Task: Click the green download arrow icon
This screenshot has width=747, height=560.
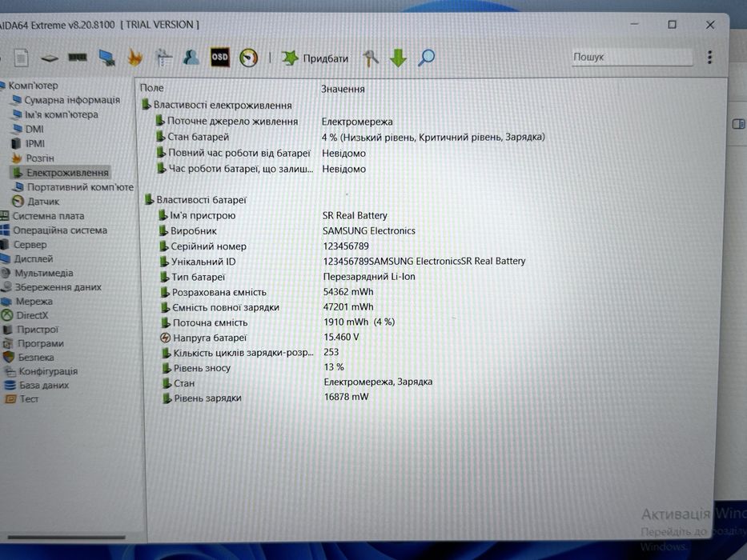Action: click(398, 58)
